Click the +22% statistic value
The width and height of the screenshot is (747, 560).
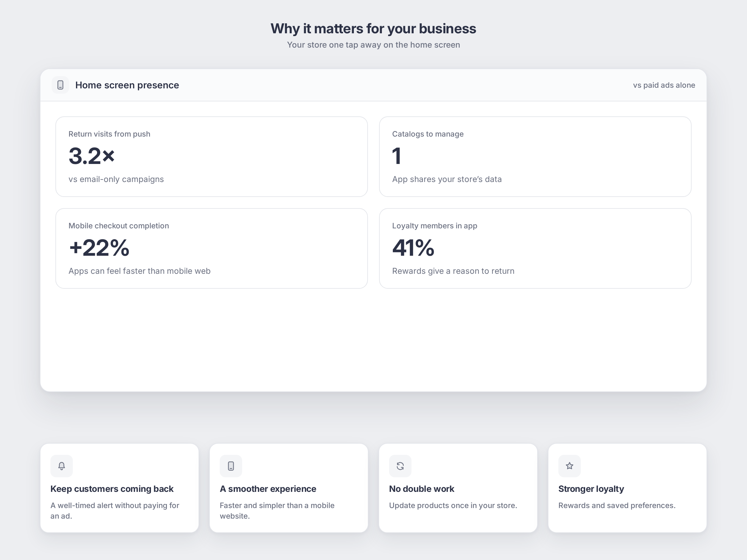[x=99, y=248]
